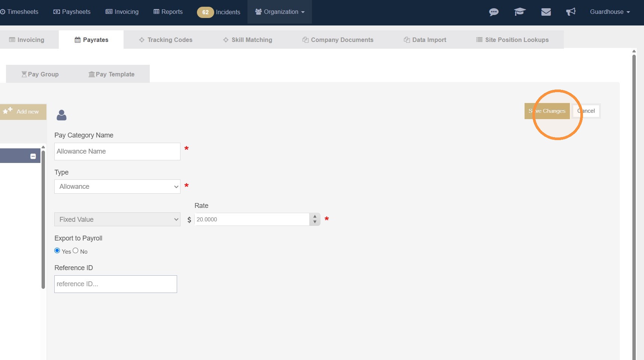Collapse the minus icon in side list
Viewport: 644px width, 360px height.
[x=33, y=156]
